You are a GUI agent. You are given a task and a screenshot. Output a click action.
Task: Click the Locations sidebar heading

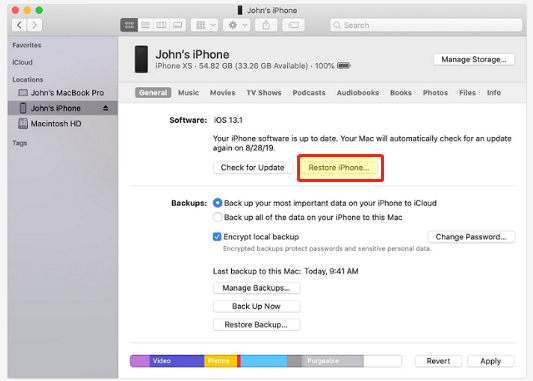28,80
